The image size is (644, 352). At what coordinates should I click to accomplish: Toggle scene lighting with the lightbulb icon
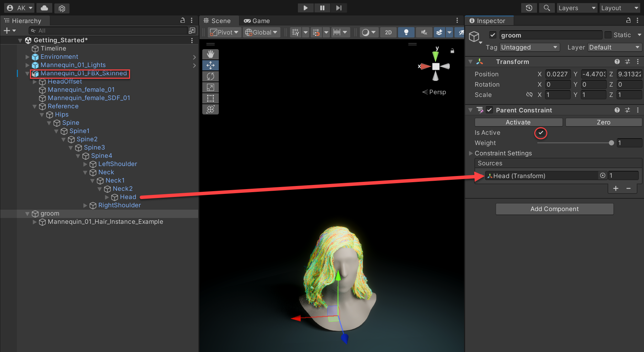[406, 32]
